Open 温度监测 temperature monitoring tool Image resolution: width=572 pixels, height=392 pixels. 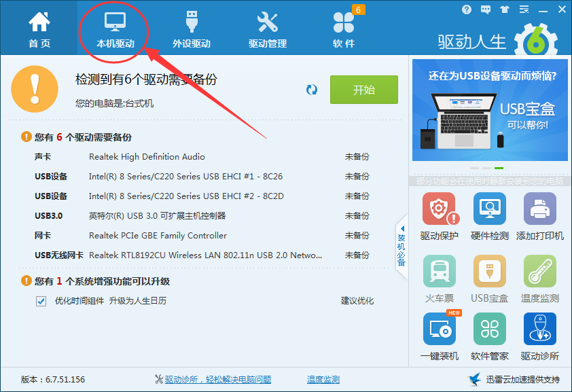[x=540, y=272]
